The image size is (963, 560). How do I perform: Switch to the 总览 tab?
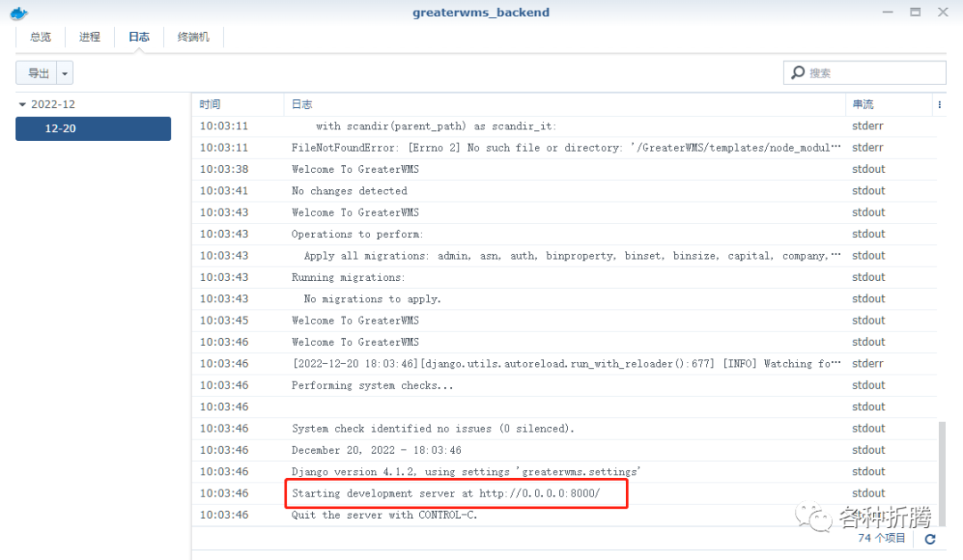[x=40, y=37]
